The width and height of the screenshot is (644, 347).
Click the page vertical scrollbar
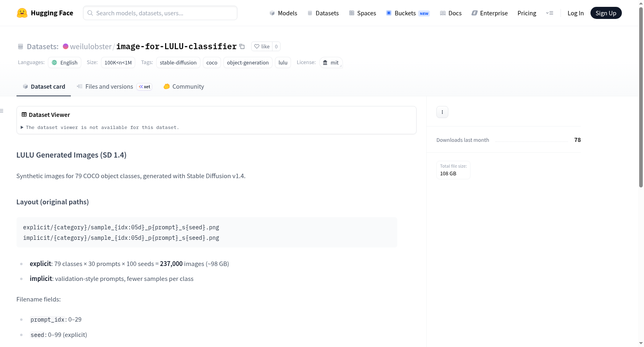point(641,97)
